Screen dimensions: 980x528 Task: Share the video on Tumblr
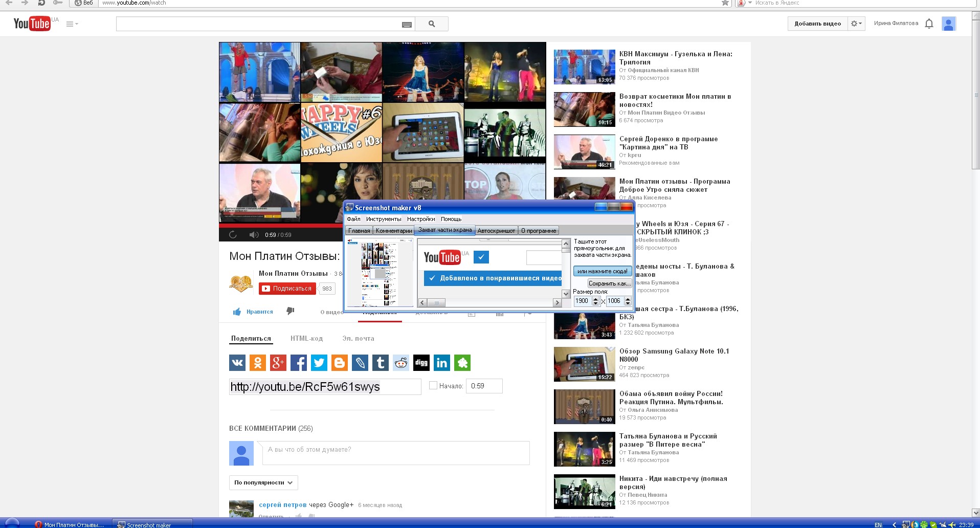[381, 363]
